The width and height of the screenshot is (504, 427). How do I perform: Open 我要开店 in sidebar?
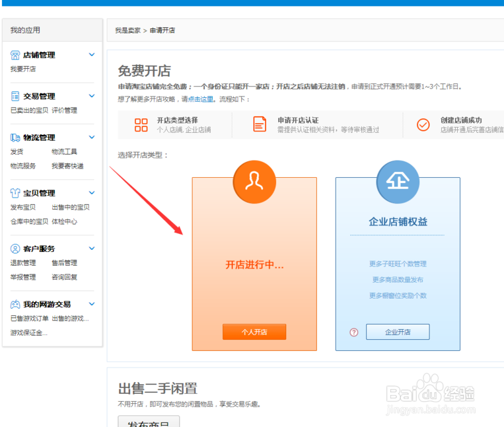(23, 69)
